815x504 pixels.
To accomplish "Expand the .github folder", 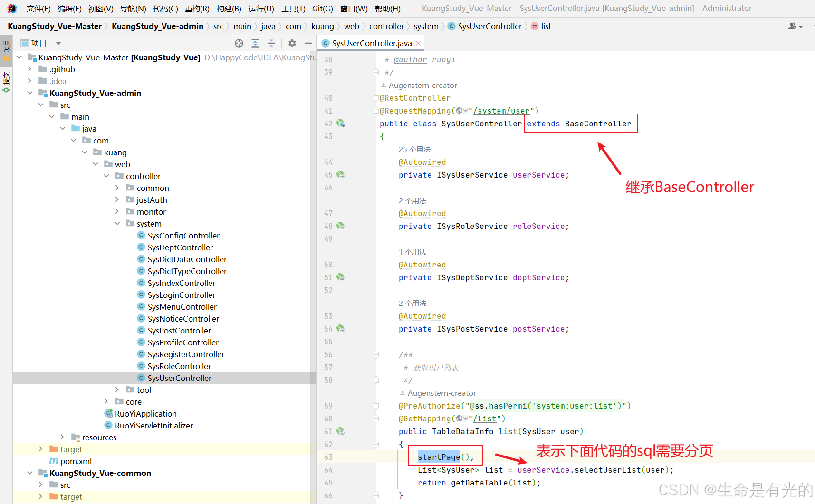I will pos(30,69).
